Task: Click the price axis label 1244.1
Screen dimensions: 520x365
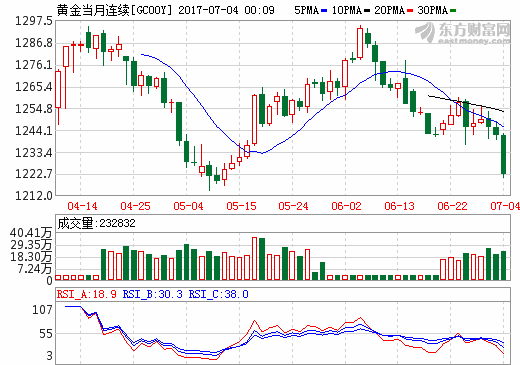Action: [x=34, y=131]
